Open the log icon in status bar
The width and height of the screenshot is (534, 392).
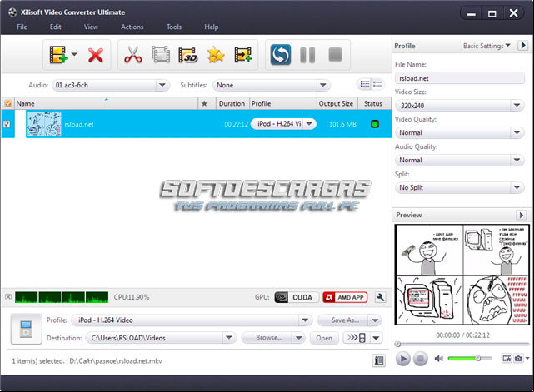point(379,360)
